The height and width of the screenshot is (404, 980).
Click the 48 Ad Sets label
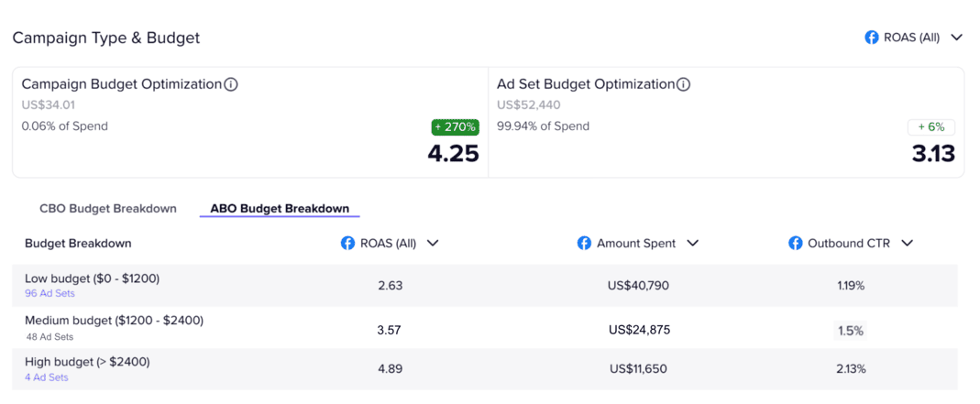(x=50, y=336)
